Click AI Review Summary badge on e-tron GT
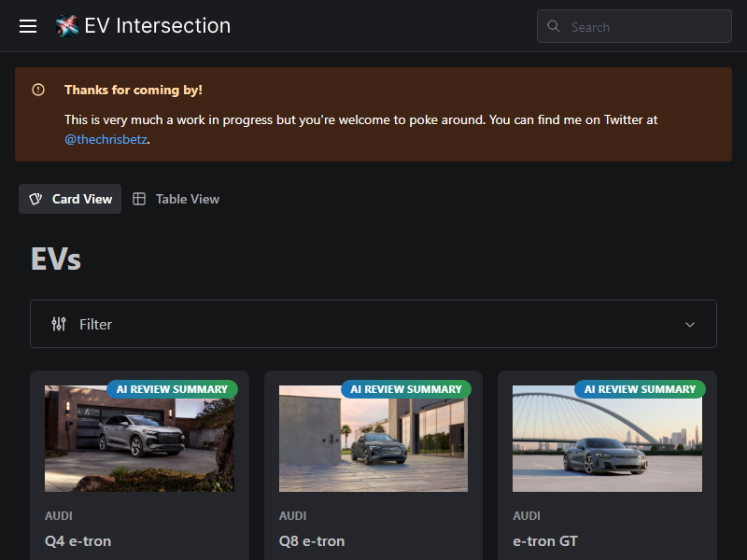747x560 pixels. tap(640, 389)
